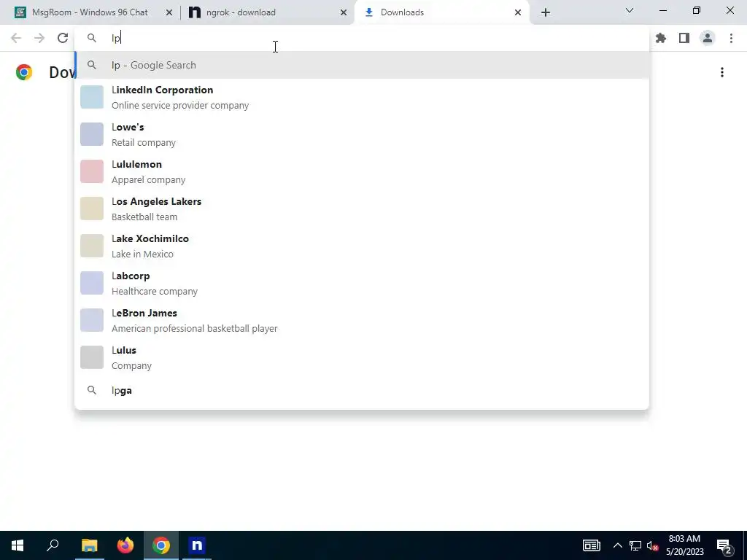
Task: Choose LinkedIn Corporation suggestion
Action: point(362,97)
